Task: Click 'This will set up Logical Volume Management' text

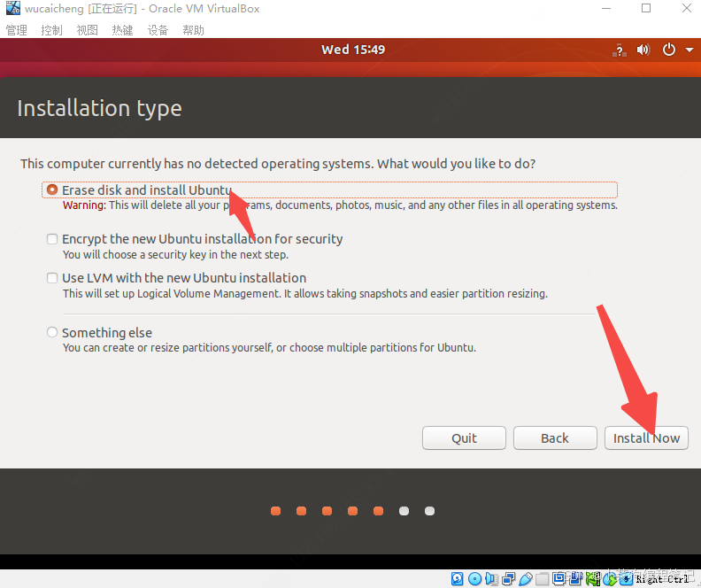Action: click(x=304, y=293)
